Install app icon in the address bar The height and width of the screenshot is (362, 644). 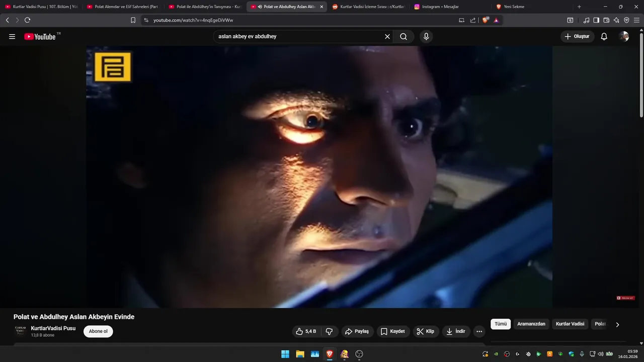[461, 20]
